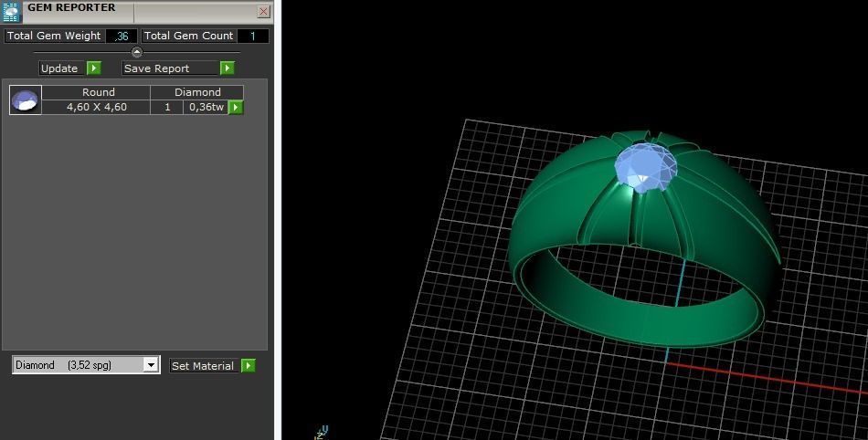Click the Update button label
The height and width of the screenshot is (440, 868).
coord(62,68)
